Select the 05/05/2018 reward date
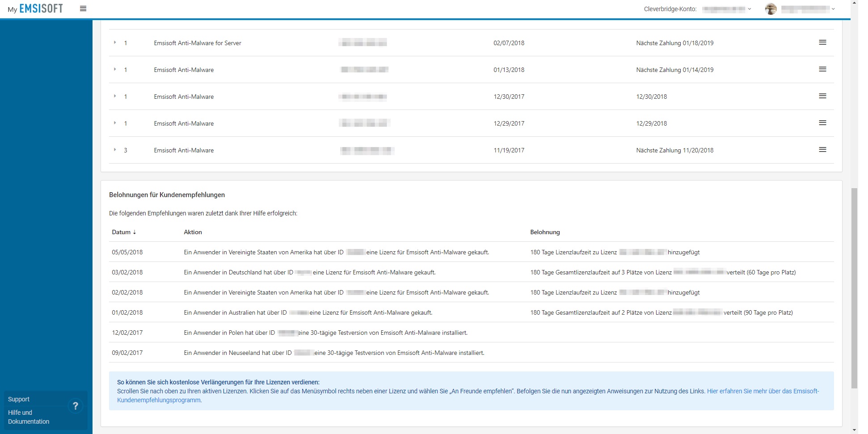The width and height of the screenshot is (868, 434). coord(127,252)
